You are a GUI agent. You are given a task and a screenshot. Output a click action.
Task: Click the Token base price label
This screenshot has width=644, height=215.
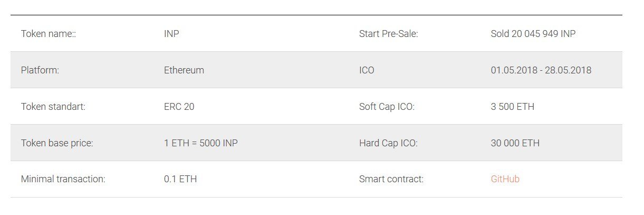coord(57,143)
